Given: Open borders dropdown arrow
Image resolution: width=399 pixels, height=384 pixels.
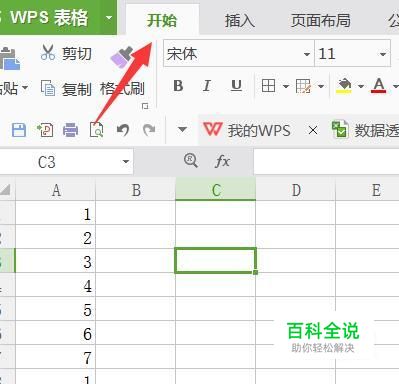Looking at the screenshot, I should click(286, 86).
